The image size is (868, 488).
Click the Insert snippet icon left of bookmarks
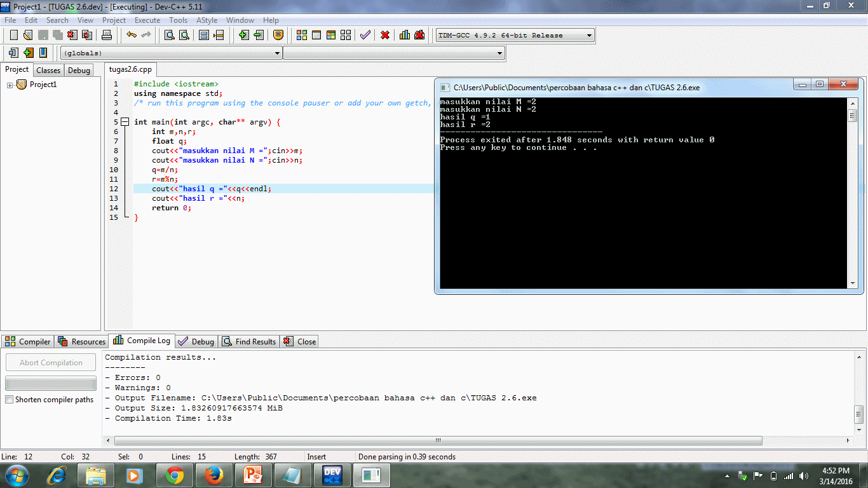coord(13,53)
